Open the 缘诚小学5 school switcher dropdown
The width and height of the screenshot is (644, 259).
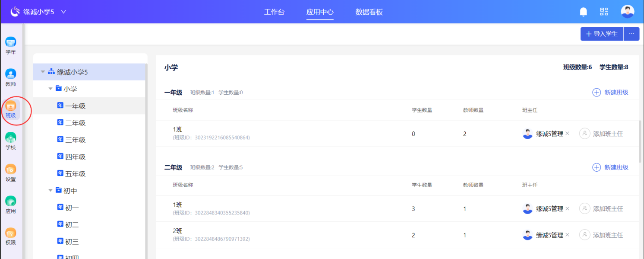point(63,12)
